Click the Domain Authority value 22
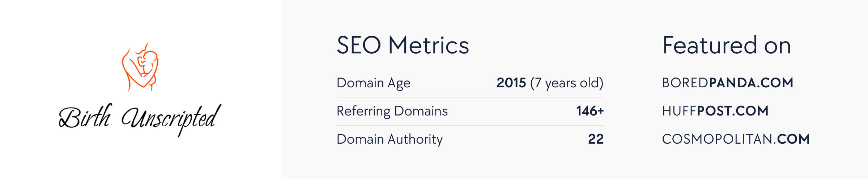 [x=596, y=139]
